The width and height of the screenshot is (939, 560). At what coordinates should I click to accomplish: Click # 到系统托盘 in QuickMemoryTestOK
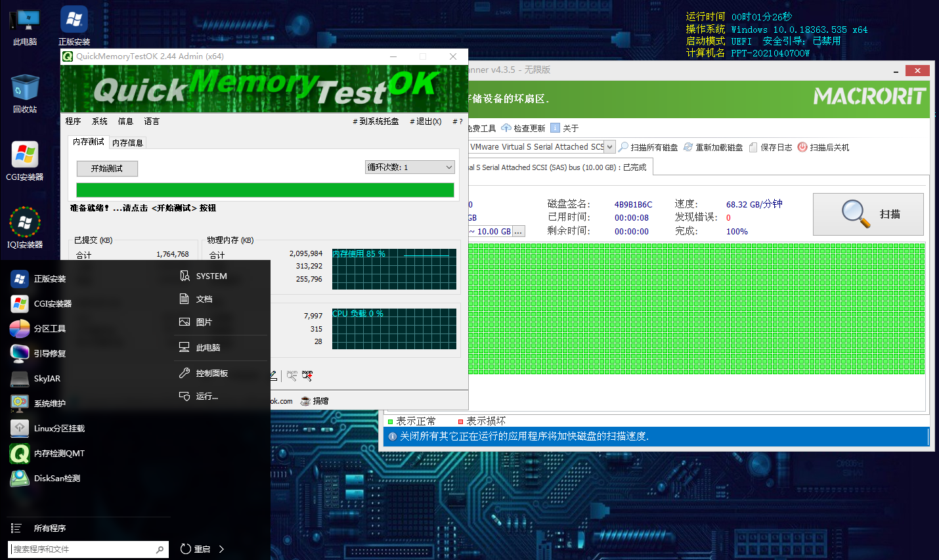pyautogui.click(x=376, y=121)
